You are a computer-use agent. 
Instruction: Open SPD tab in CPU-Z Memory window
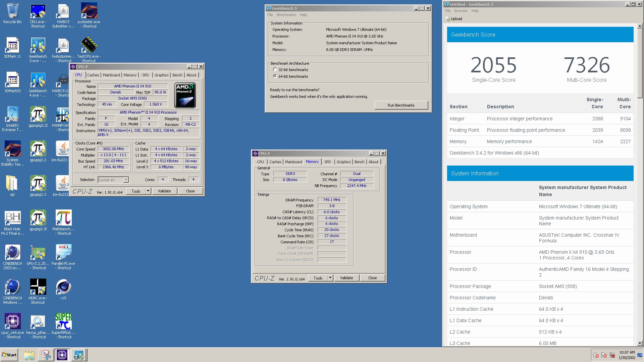[x=327, y=162]
